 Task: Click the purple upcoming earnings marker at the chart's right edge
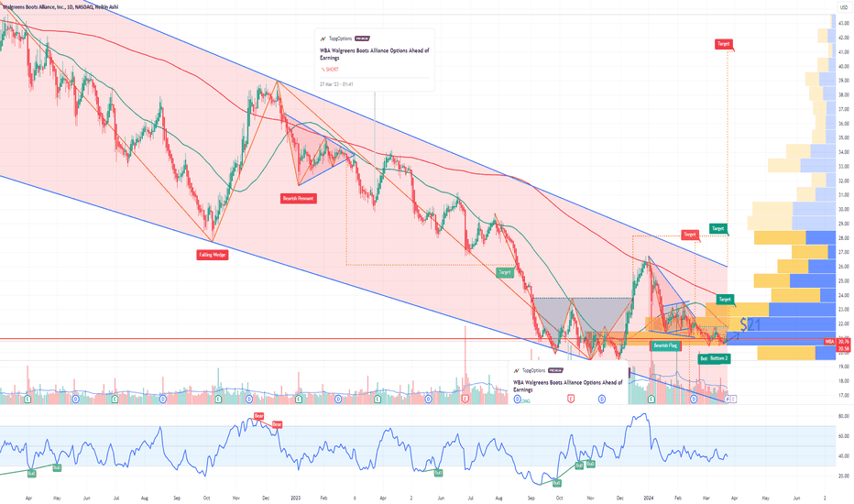[734, 400]
